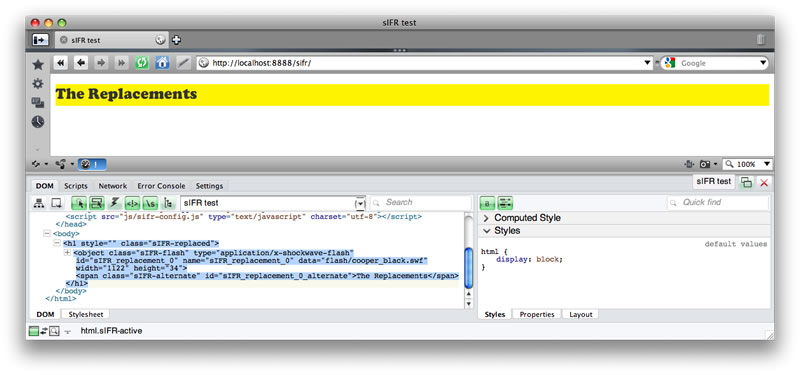
Task: Toggle the lightning bolt update DOM button
Action: pos(115,203)
